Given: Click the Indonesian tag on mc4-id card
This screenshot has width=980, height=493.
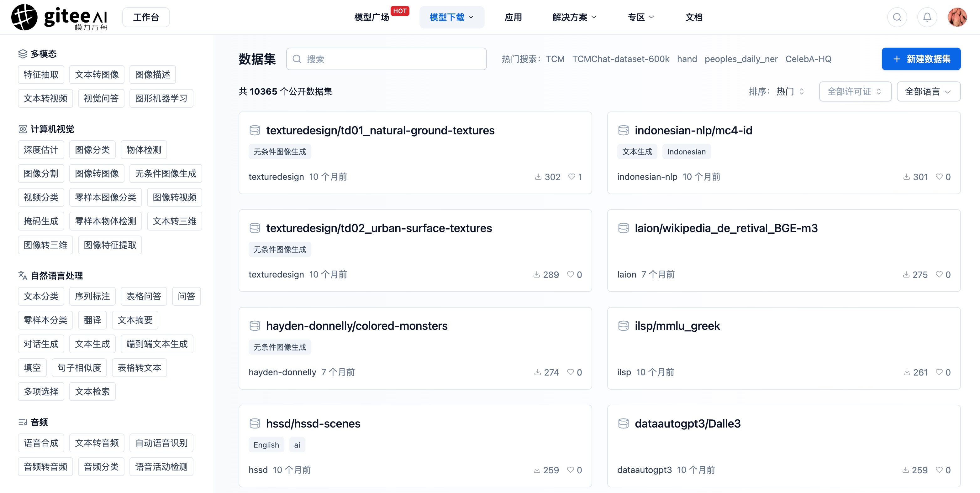Looking at the screenshot, I should tap(686, 152).
